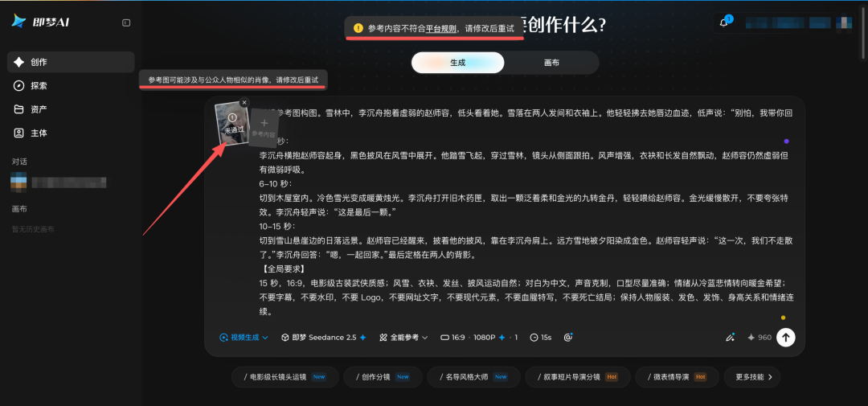Submit the prompt with the up-arrow button
Screen dimensions: 868x406
point(785,338)
